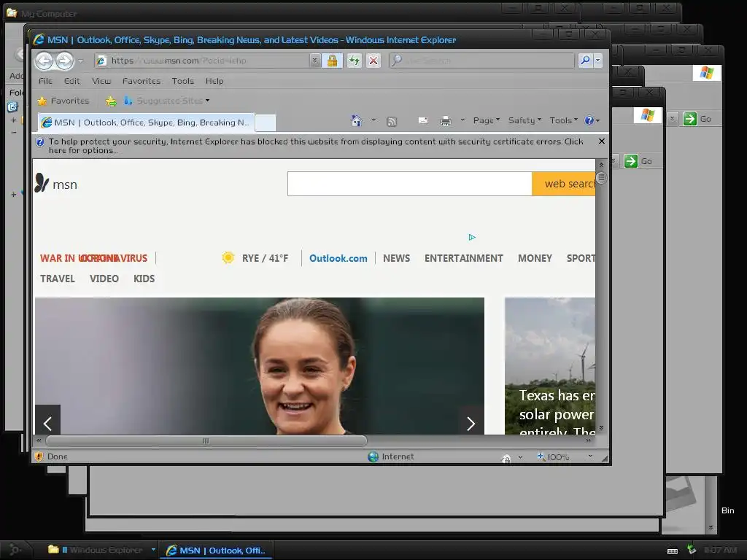The width and height of the screenshot is (747, 560).
Task: Print the page with the printer icon
Action: [446, 122]
